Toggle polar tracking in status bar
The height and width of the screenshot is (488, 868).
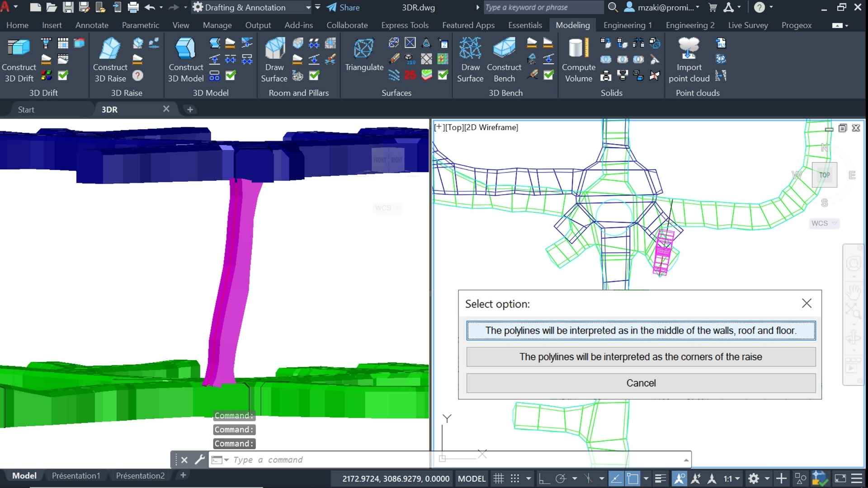(x=561, y=479)
